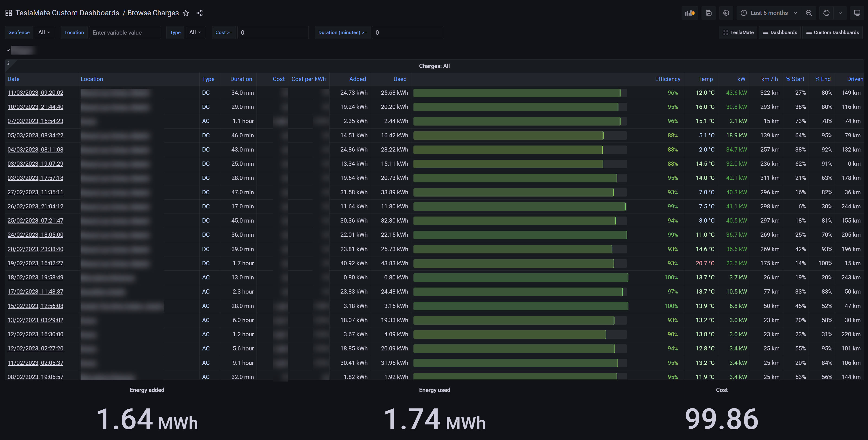This screenshot has height=440, width=868.
Task: Star the Browse Charges dashboard
Action: pyautogui.click(x=186, y=13)
